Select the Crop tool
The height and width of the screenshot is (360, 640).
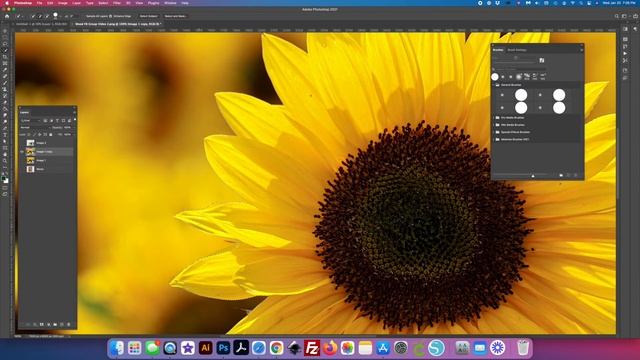pyautogui.click(x=5, y=56)
